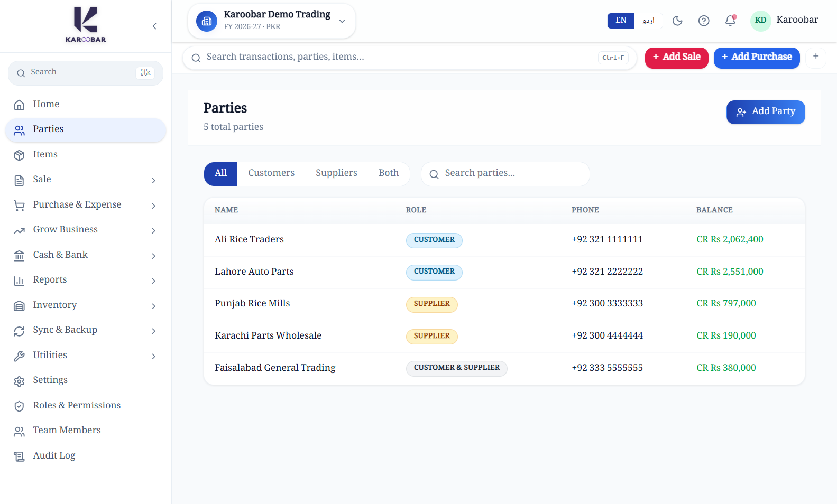Click Punjab Rice Mills balance CR Rs 797,000

726,304
